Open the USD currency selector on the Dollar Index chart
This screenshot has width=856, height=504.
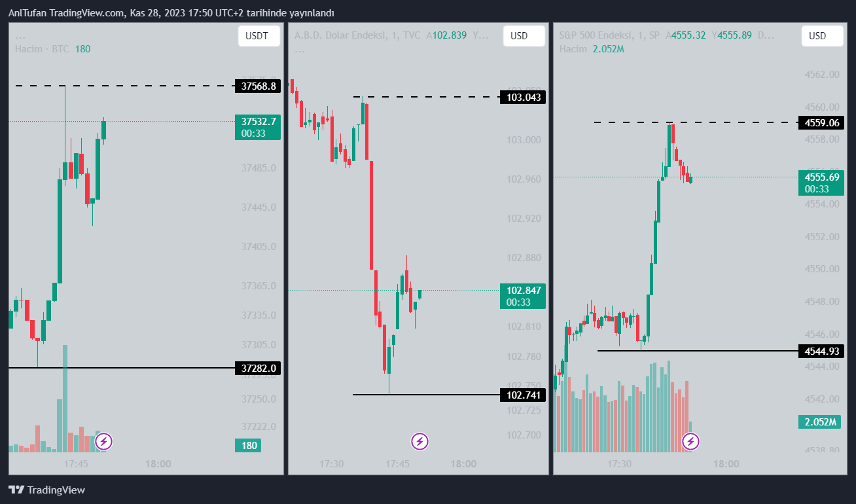click(524, 36)
